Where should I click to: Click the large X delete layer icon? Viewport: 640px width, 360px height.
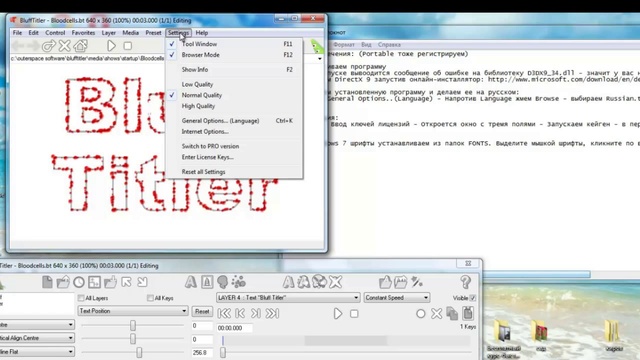[x=336, y=282]
